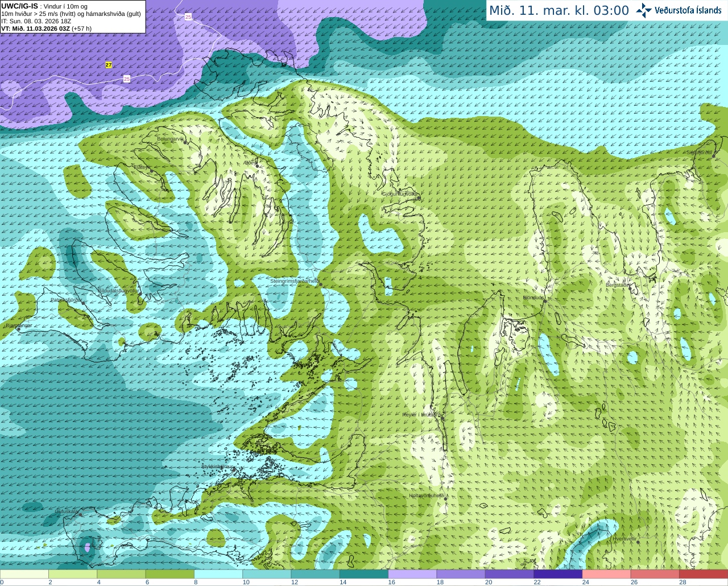Select the Hveravellir station label

(x=624, y=538)
